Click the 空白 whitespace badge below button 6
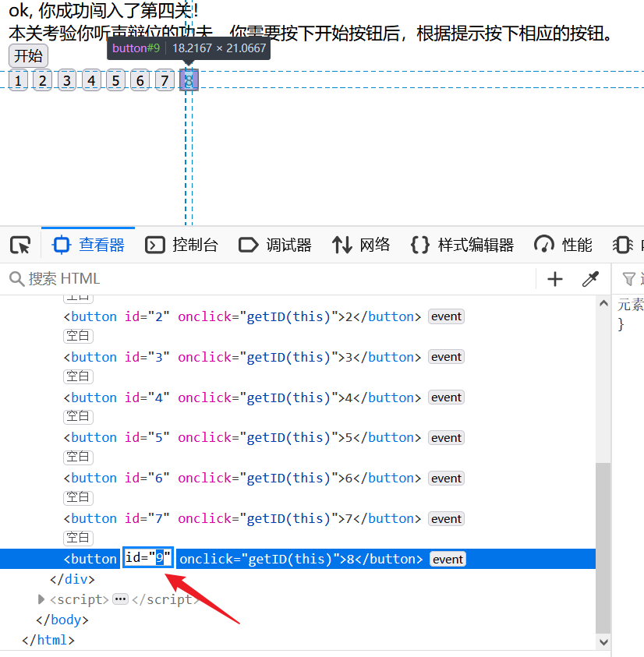 [x=78, y=497]
